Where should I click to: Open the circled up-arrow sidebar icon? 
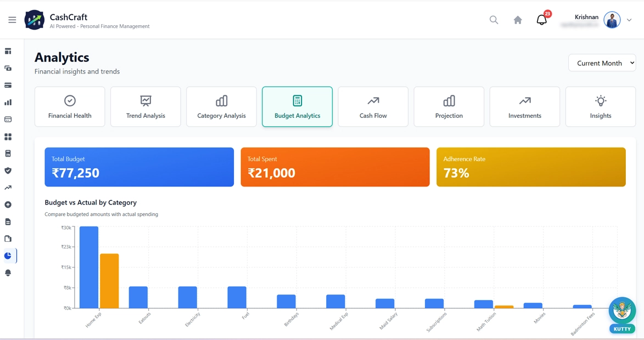coord(8,205)
